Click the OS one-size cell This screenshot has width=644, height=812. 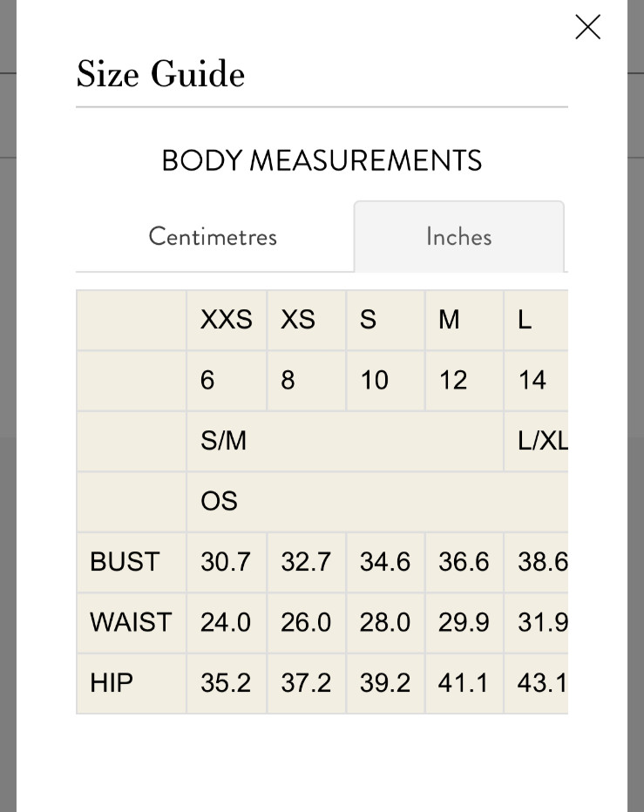click(x=377, y=501)
